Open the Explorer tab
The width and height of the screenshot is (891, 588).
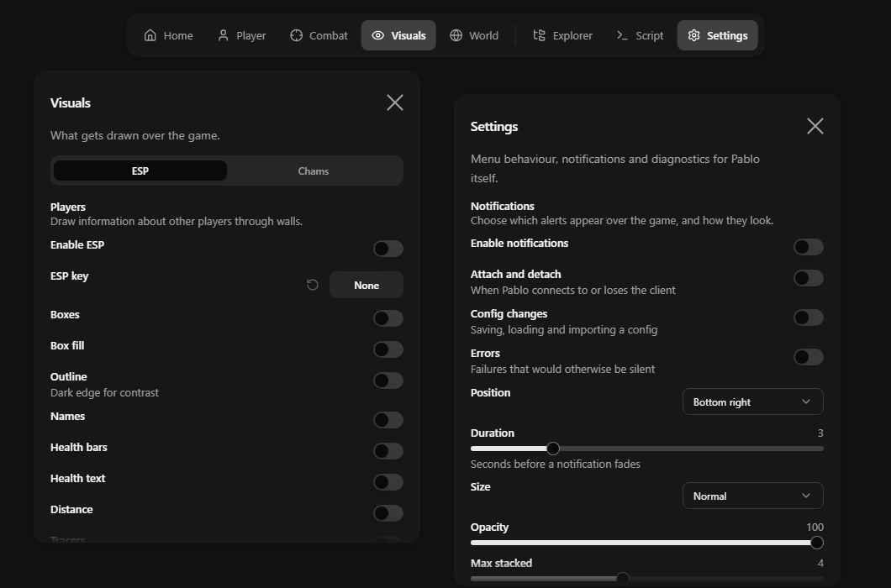[562, 35]
